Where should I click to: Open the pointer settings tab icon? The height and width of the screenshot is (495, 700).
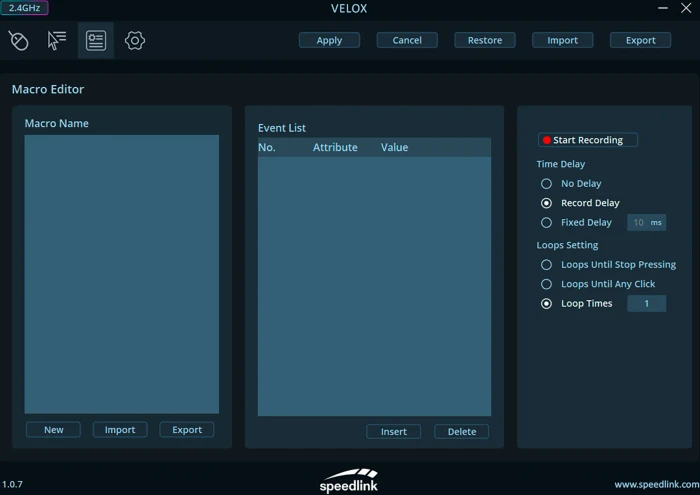57,41
